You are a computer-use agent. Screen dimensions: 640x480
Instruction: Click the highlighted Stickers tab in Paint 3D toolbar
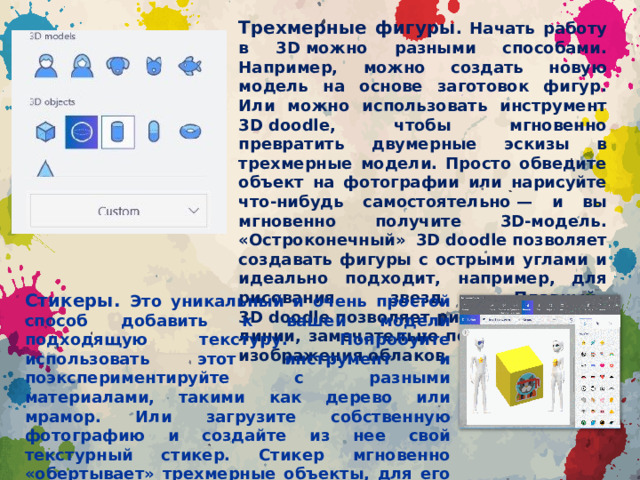(527, 307)
